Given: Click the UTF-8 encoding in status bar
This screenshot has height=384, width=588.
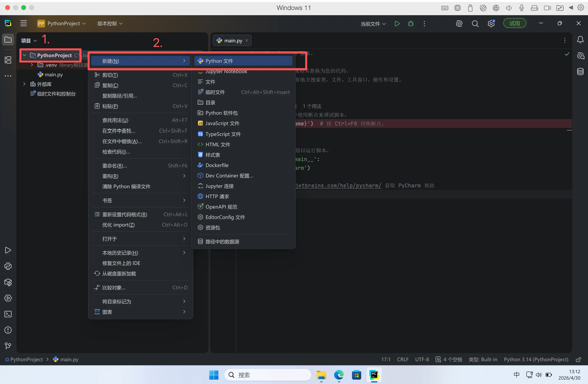Looking at the screenshot, I should [422, 360].
